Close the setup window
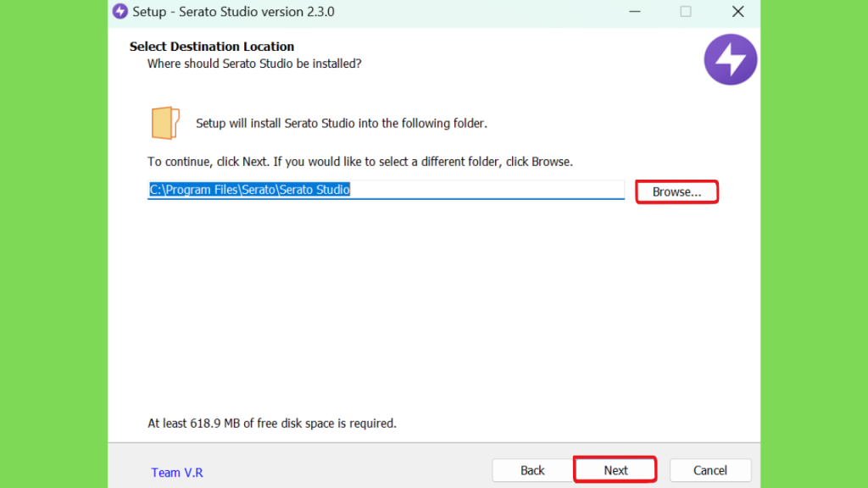 pyautogui.click(x=738, y=12)
